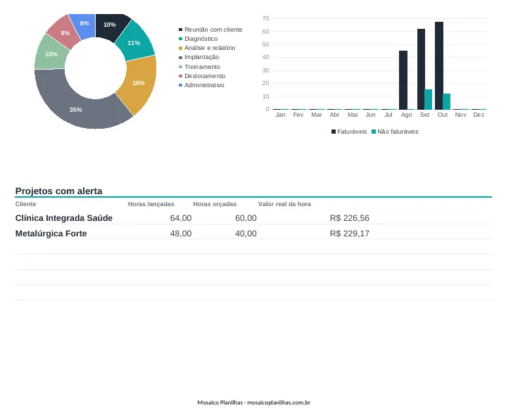Select the Análise e relatório legend entry
The height and width of the screenshot is (420, 506).
(207, 48)
